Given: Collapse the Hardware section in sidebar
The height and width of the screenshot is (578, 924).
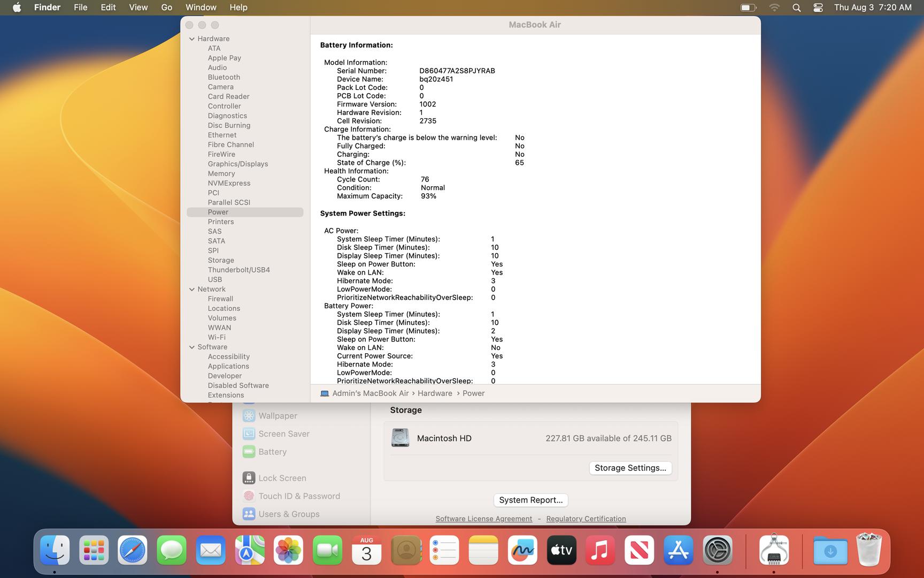Looking at the screenshot, I should [x=192, y=39].
